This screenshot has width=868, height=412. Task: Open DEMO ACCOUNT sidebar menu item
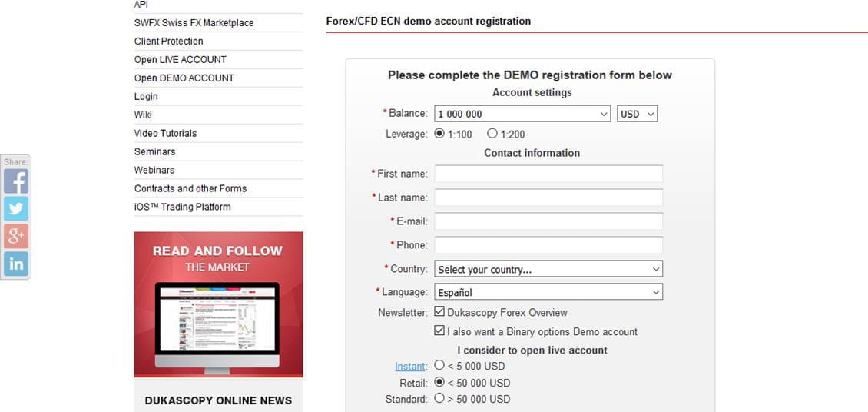184,78
